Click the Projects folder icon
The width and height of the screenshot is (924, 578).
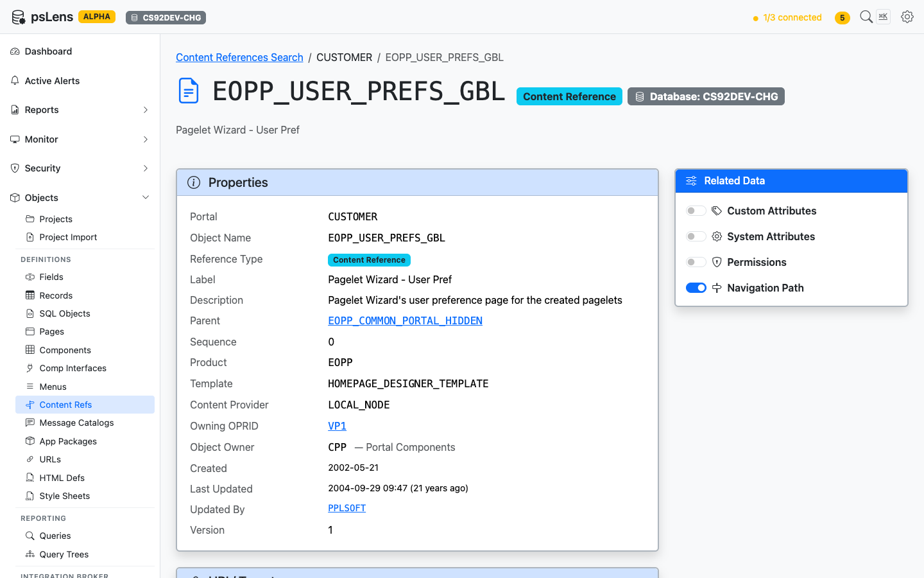(x=30, y=219)
